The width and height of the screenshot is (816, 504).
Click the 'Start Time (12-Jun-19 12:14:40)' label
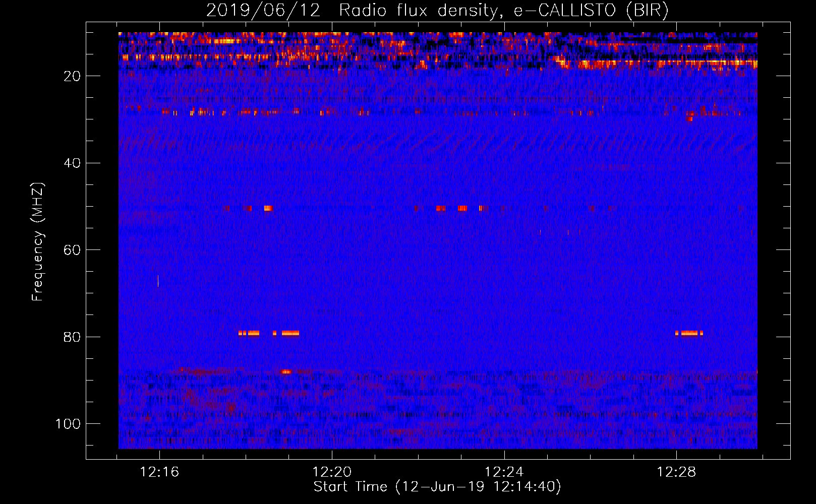437,487
